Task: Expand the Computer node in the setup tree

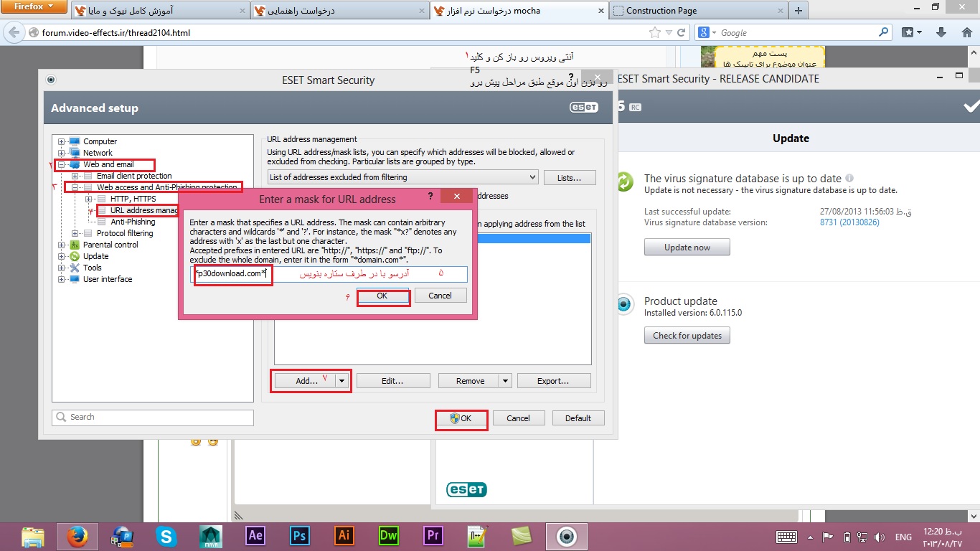Action: click(x=62, y=141)
